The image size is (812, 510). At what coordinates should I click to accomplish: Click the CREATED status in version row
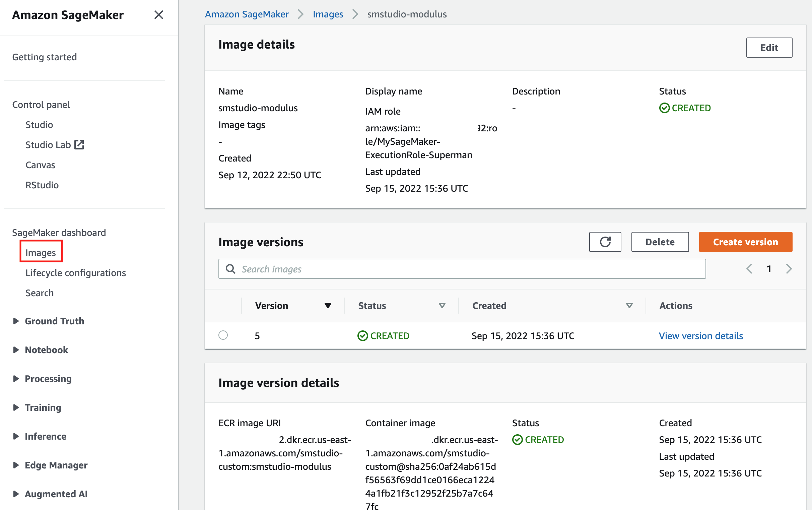pyautogui.click(x=384, y=336)
